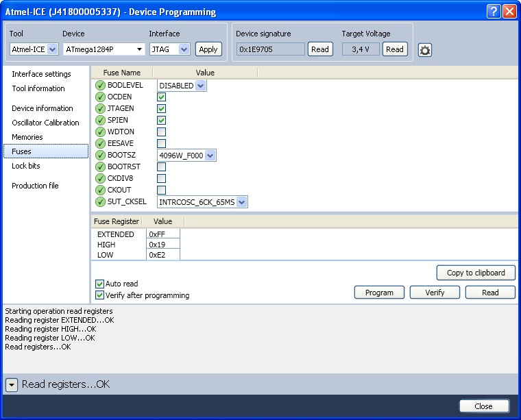Enable the CKOUT fuse checkbox
The height and width of the screenshot is (420, 521).
point(162,190)
